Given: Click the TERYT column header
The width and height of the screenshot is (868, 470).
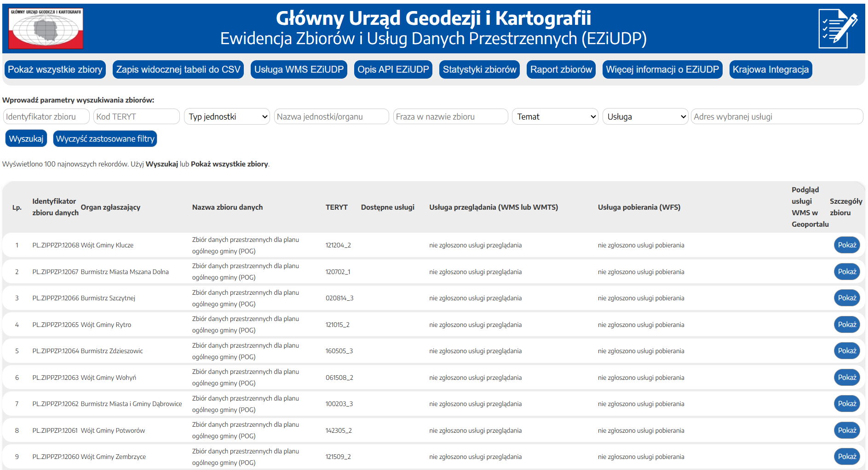Looking at the screenshot, I should (x=337, y=207).
